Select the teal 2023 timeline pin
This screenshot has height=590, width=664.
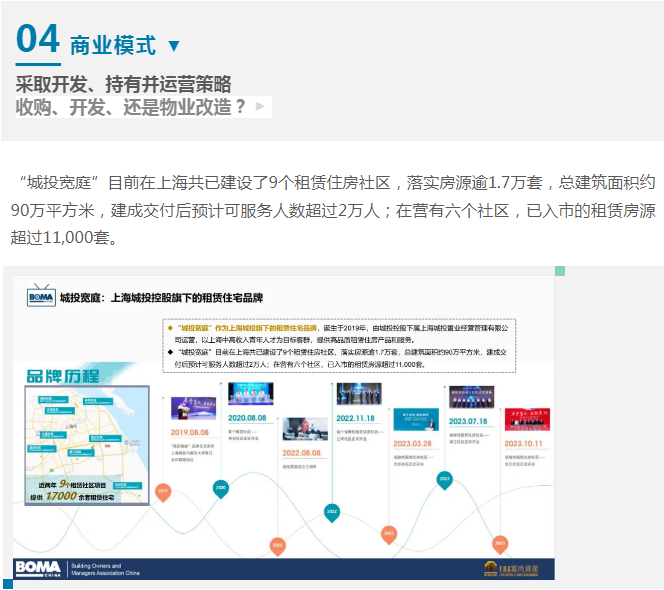[444, 480]
